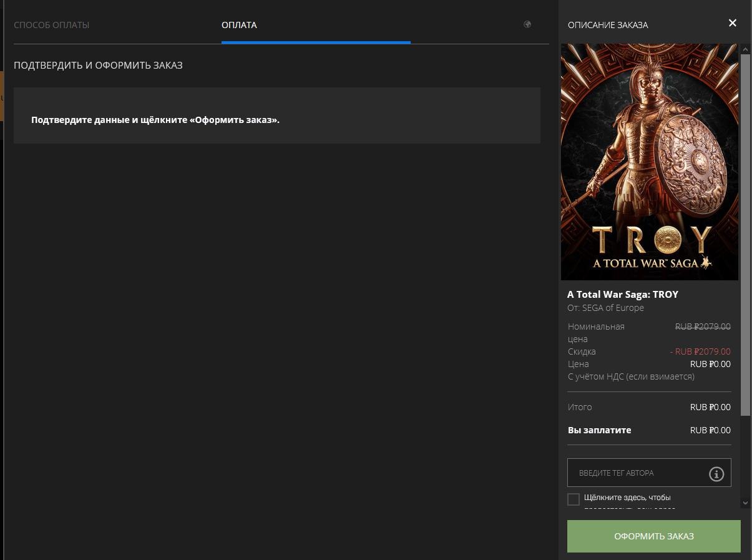Open the Способ оплаты tab
This screenshot has width=752, height=560.
51,25
